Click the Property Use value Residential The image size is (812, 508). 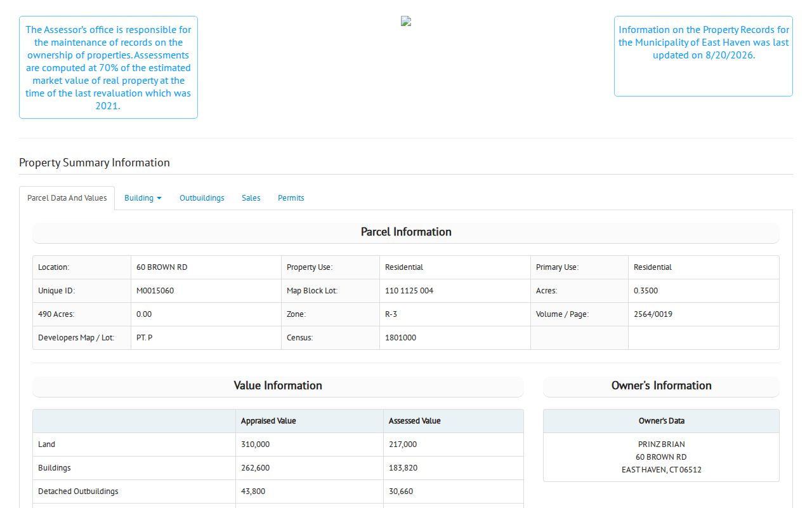[404, 267]
